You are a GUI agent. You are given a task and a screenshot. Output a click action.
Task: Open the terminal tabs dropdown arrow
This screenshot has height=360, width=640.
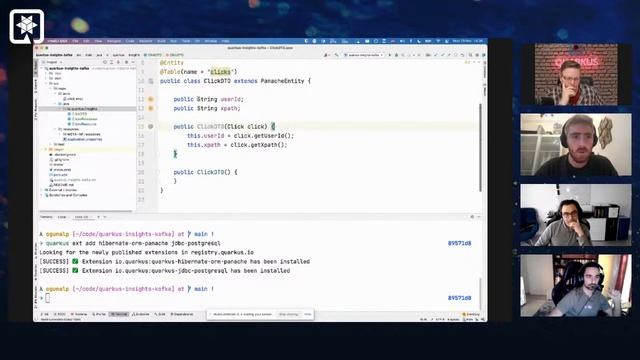pyautogui.click(x=105, y=217)
